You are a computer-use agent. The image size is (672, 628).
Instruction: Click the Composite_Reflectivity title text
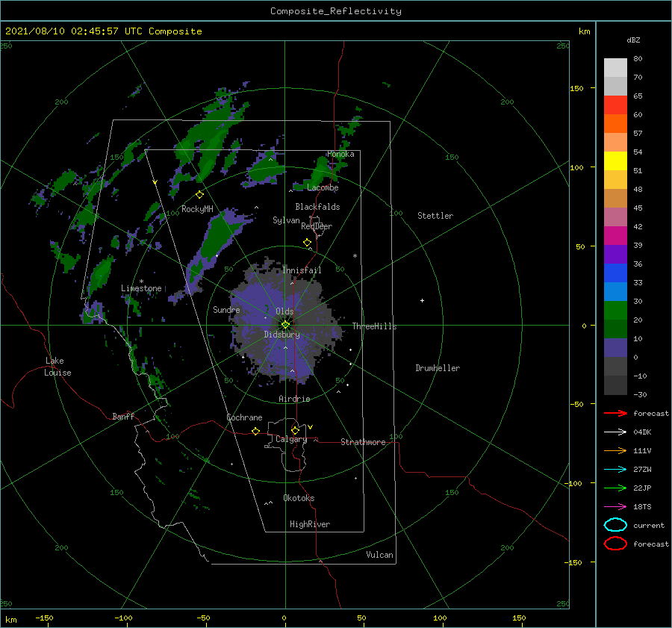click(336, 11)
